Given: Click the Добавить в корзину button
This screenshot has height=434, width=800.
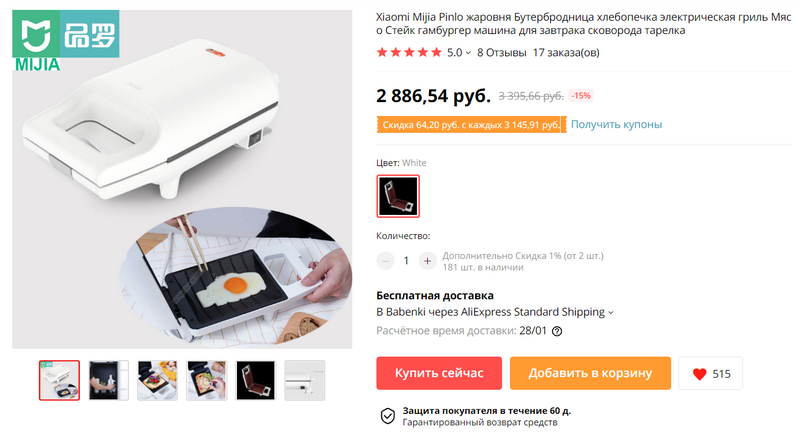Looking at the screenshot, I should [x=590, y=373].
